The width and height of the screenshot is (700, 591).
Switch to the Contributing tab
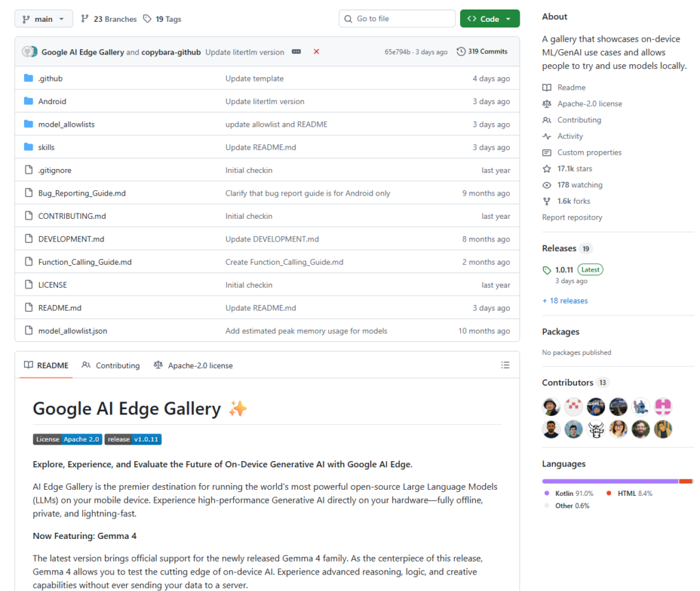pyautogui.click(x=111, y=366)
